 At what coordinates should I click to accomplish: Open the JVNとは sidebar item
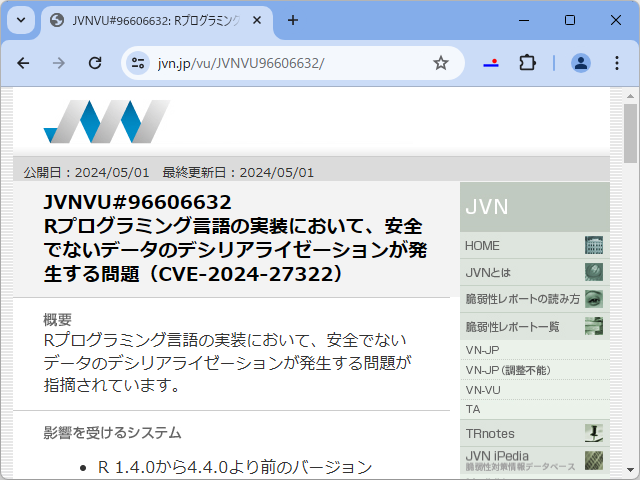coord(535,272)
